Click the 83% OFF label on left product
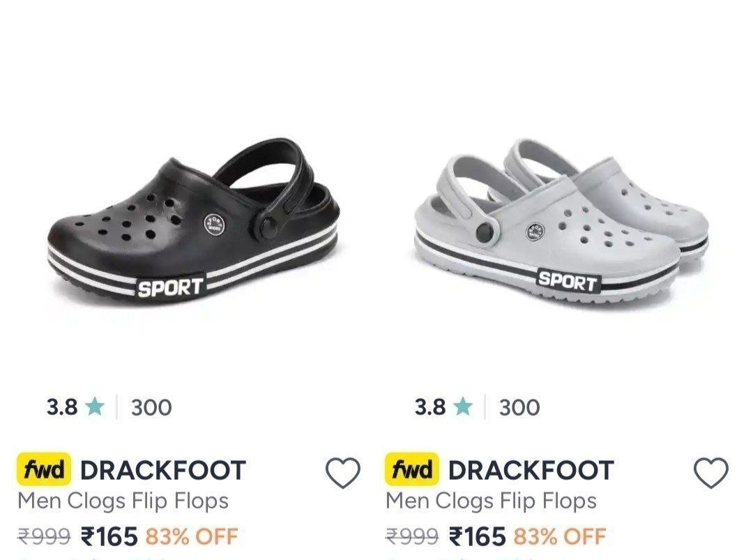The height and width of the screenshot is (560, 753). pos(192,536)
